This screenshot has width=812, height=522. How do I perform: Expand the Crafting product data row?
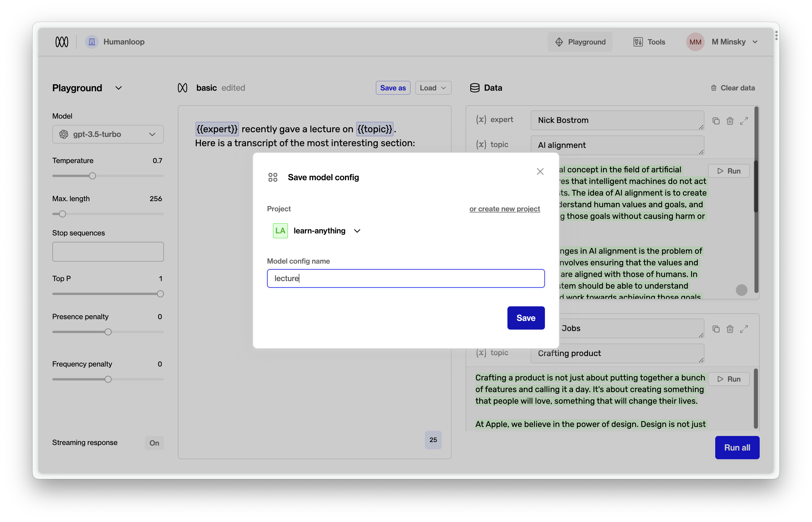(x=744, y=329)
